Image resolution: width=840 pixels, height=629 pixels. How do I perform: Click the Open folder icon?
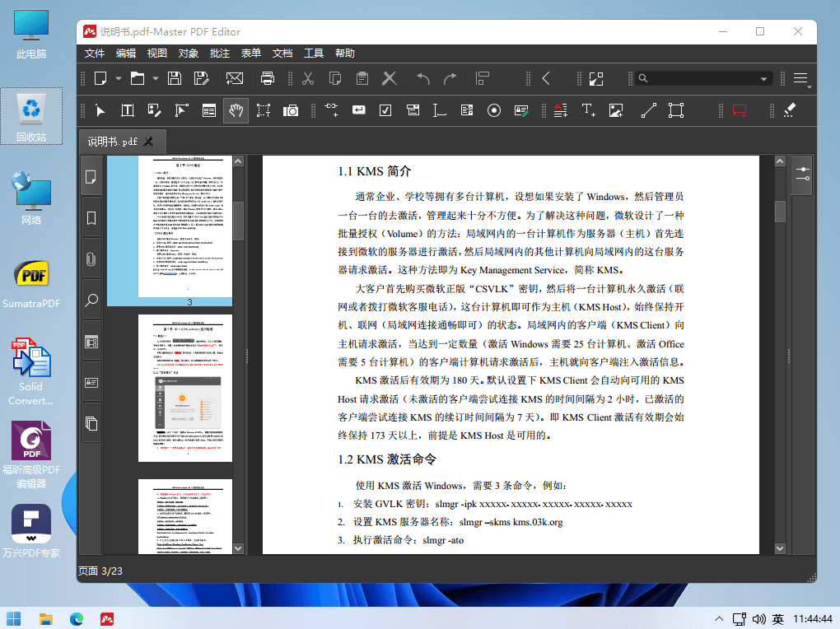[x=138, y=78]
